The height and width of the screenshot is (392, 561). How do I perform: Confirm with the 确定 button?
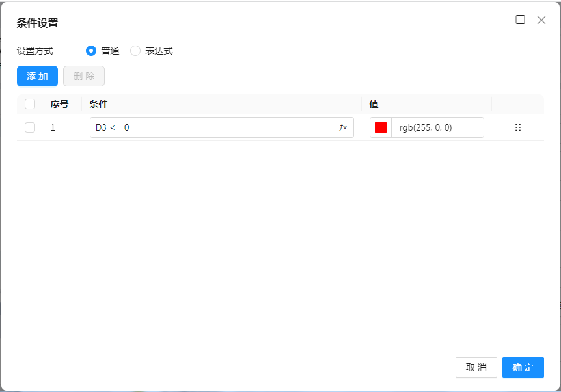(523, 367)
